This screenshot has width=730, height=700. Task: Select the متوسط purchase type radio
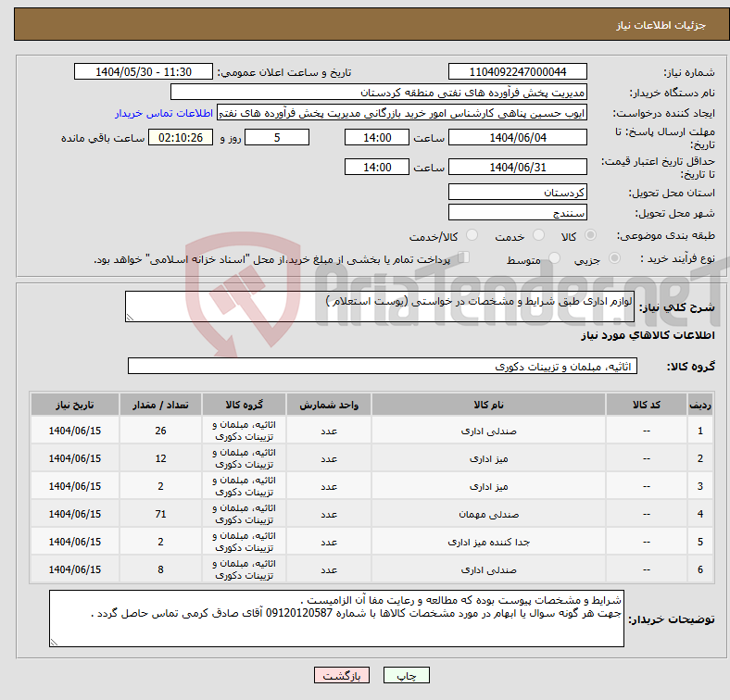point(554,257)
